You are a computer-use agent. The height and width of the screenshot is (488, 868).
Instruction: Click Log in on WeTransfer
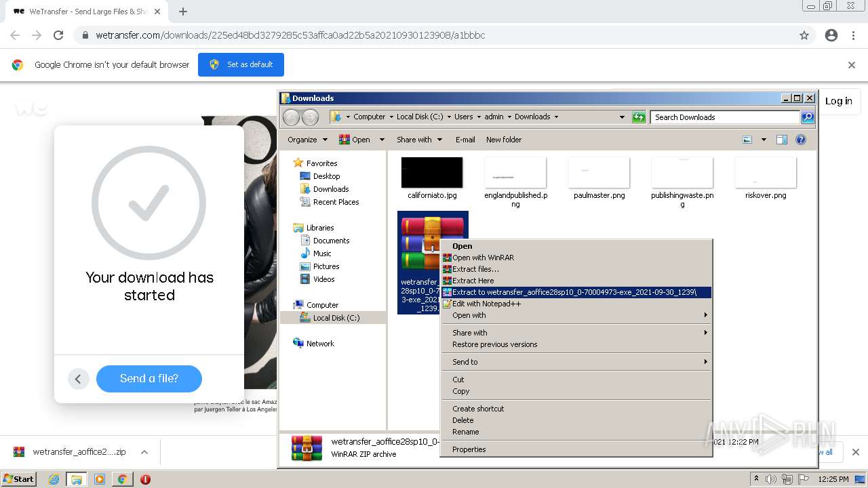tap(838, 101)
